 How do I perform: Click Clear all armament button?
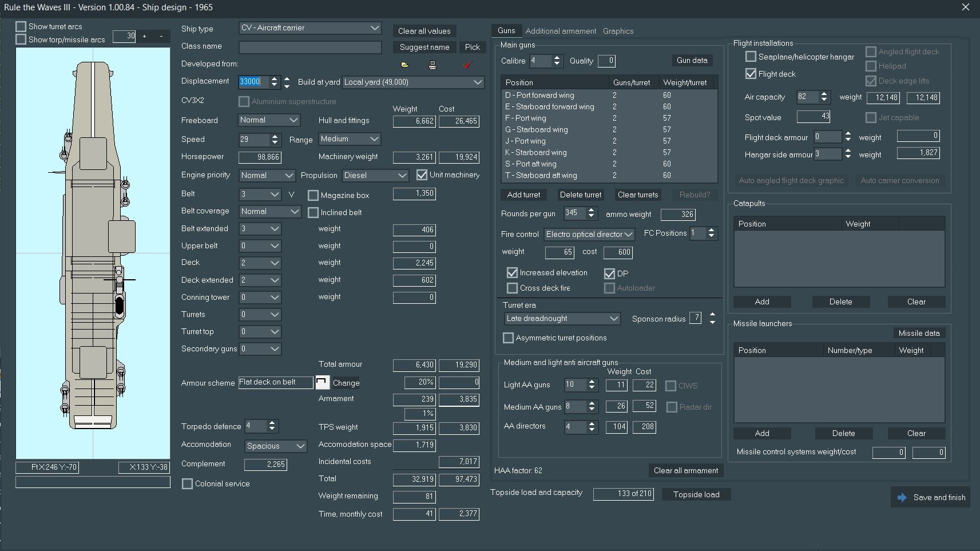pyautogui.click(x=686, y=470)
